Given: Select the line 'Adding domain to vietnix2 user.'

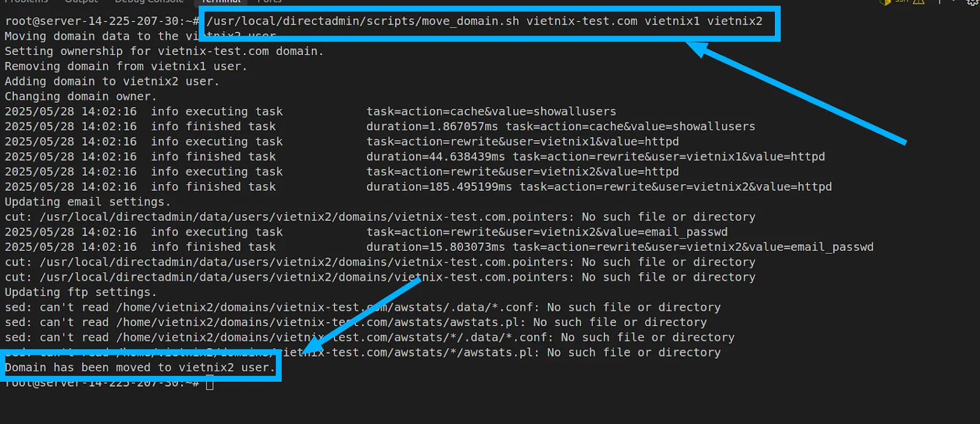Looking at the screenshot, I should click(112, 81).
